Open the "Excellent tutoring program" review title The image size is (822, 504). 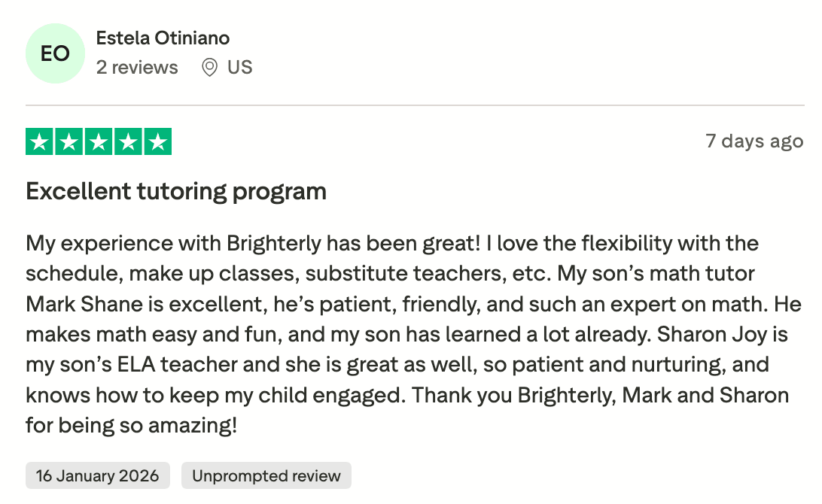[x=176, y=192]
